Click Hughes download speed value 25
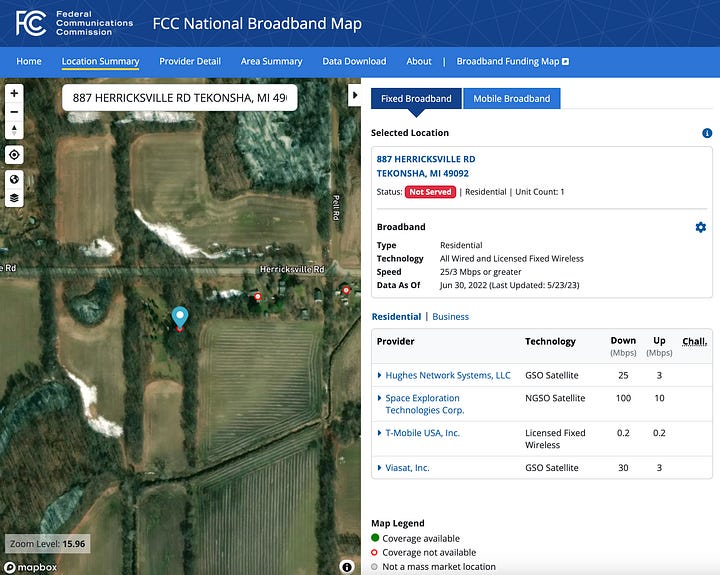The width and height of the screenshot is (720, 575). point(623,375)
